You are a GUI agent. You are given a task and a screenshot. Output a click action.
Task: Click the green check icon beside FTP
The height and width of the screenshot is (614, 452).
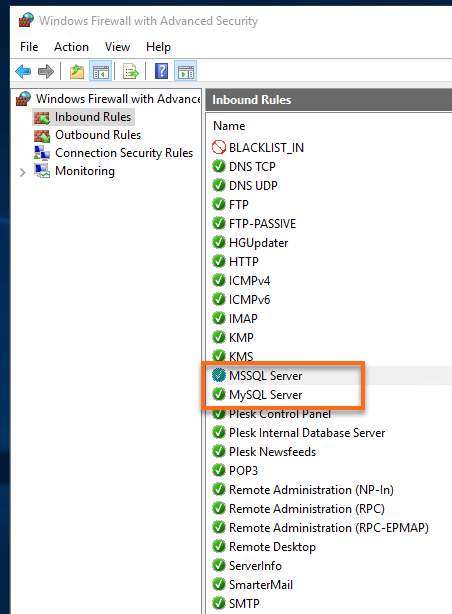(219, 204)
